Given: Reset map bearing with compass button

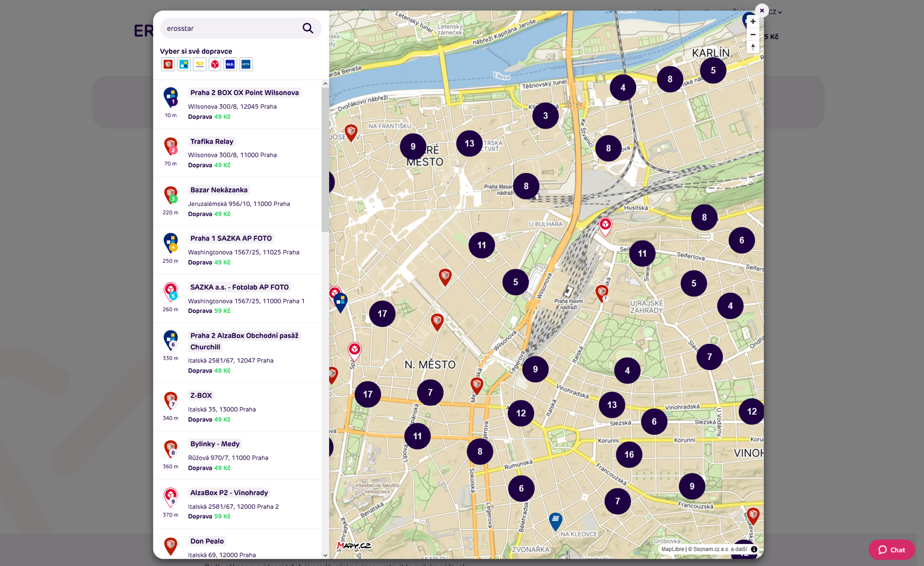Looking at the screenshot, I should coord(753,47).
